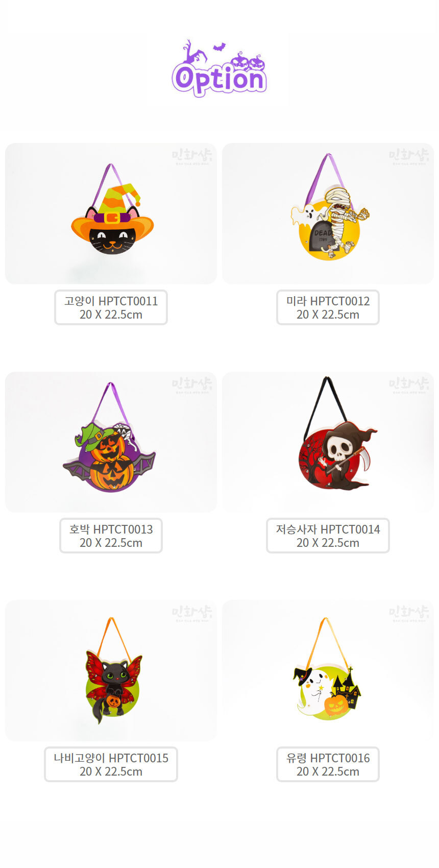Image resolution: width=439 pixels, height=868 pixels.
Task: Select the grim reaper bag image
Action: pyautogui.click(x=328, y=442)
